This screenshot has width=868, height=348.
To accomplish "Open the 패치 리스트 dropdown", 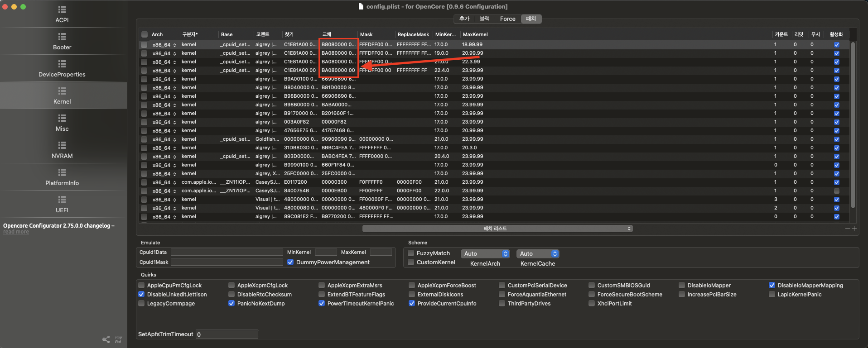I will click(497, 229).
